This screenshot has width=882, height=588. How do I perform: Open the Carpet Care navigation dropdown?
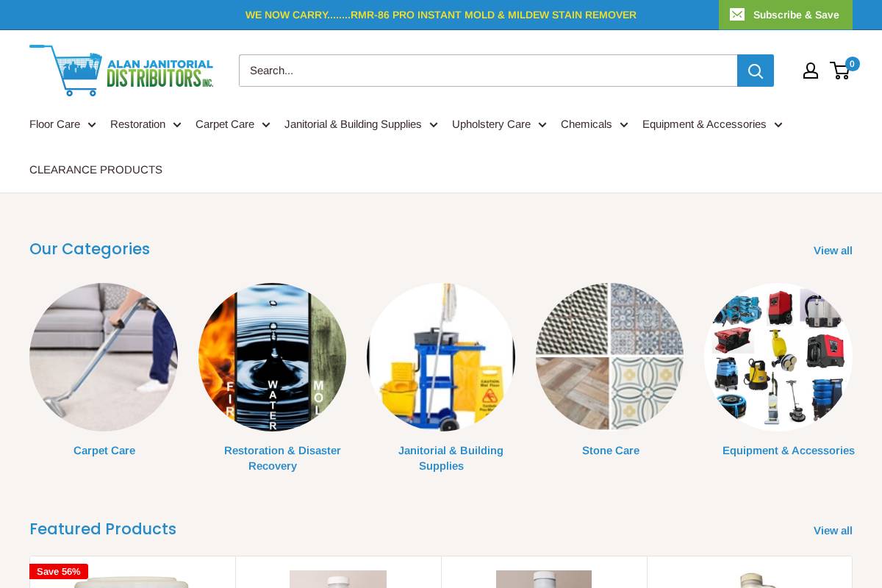(x=232, y=124)
